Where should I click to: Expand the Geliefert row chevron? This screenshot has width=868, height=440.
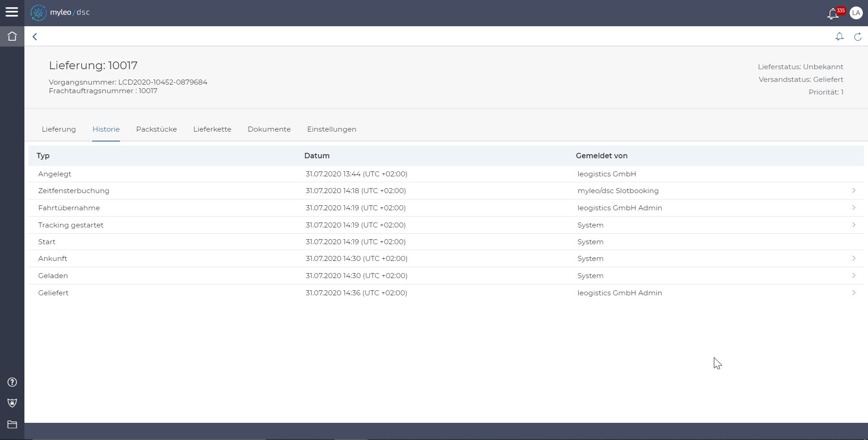[854, 293]
